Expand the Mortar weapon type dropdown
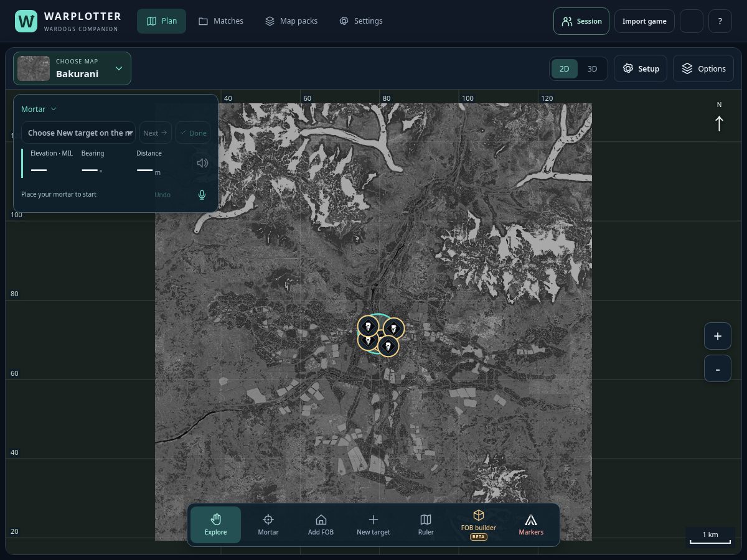747x560 pixels. pos(39,109)
